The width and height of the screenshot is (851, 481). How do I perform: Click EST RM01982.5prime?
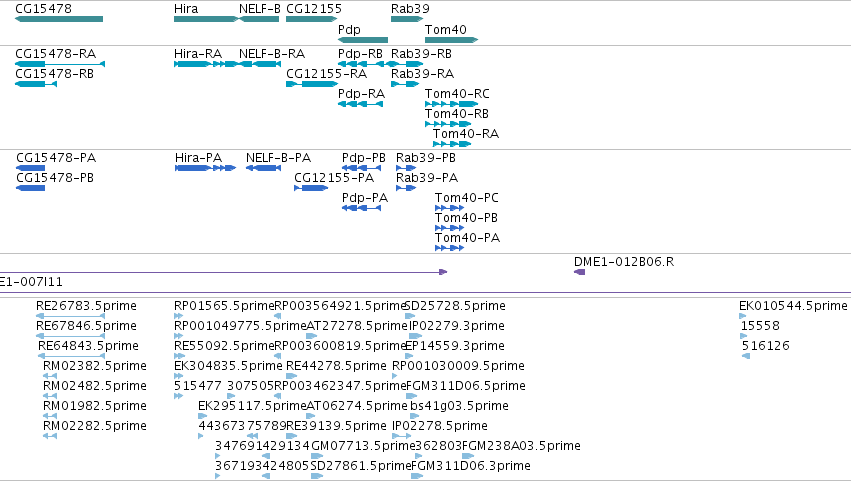click(x=94, y=406)
